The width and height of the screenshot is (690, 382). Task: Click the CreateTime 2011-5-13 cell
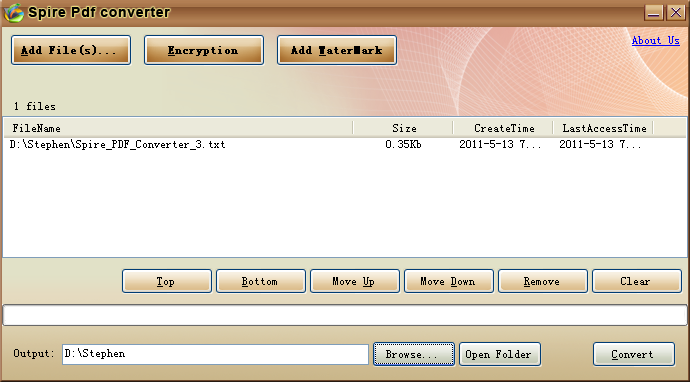[x=500, y=144]
